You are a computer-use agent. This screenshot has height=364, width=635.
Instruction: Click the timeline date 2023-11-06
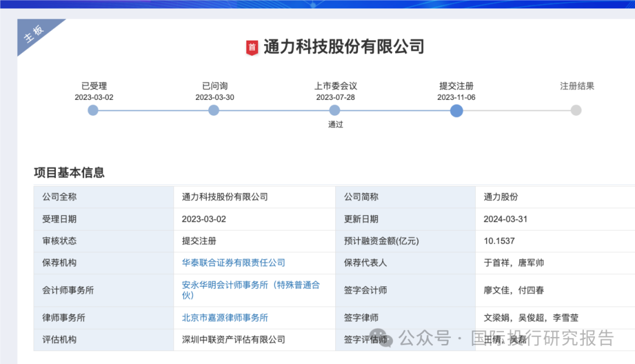(x=456, y=97)
